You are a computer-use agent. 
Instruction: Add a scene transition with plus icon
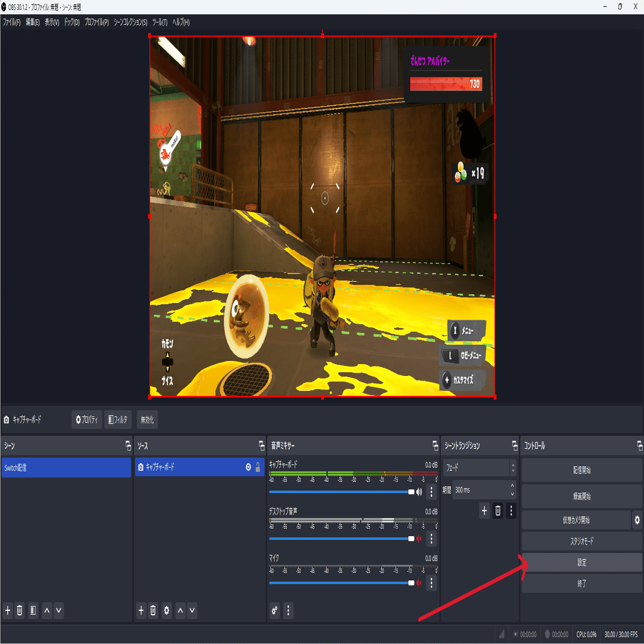[484, 511]
